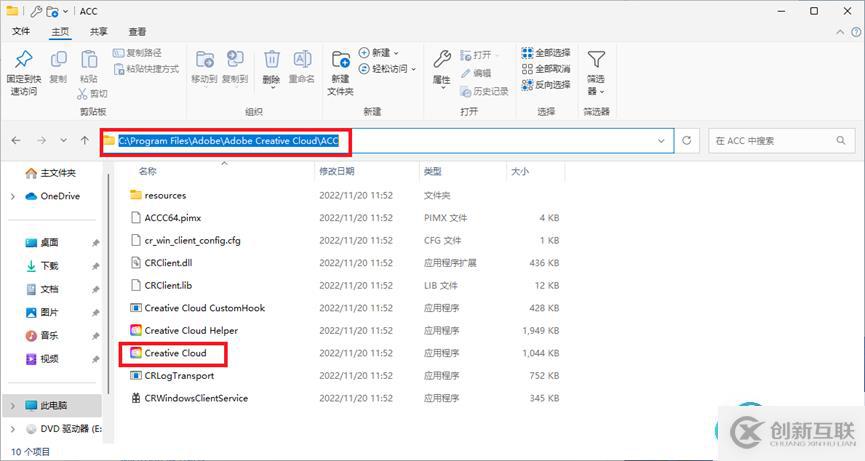Click the Refresh button
This screenshot has width=865, height=461.
tap(687, 141)
